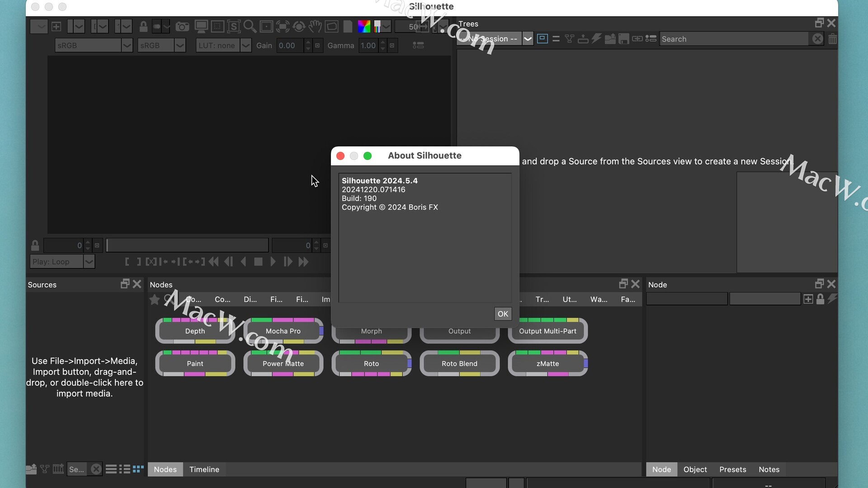Click the favorites star icon in Nodes panel
The image size is (868, 488).
pos(155,300)
